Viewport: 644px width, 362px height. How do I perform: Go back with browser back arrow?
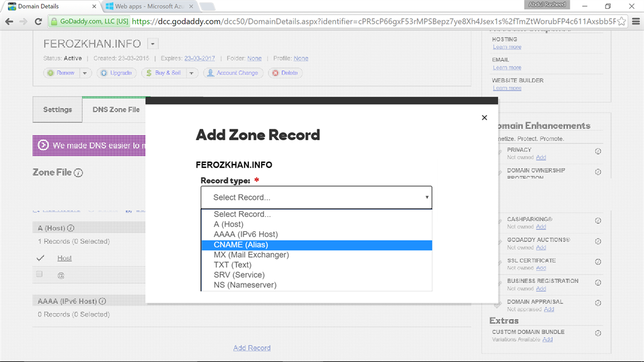9,21
